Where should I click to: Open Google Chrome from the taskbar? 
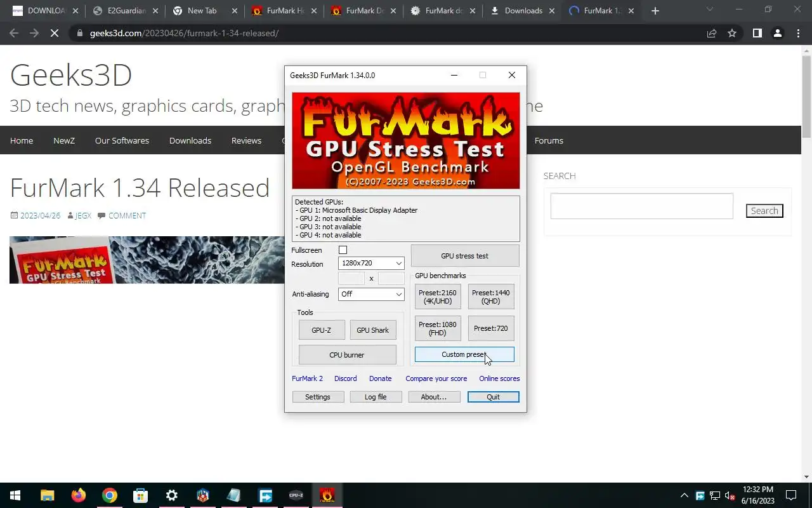pyautogui.click(x=110, y=495)
